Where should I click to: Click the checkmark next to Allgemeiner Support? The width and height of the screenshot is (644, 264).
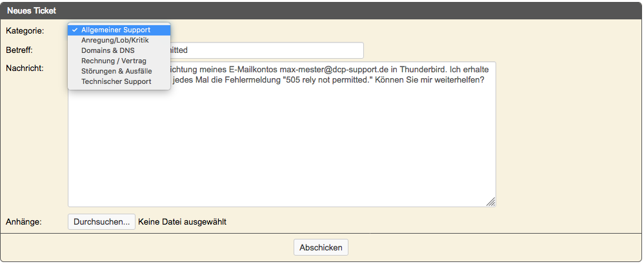coord(75,30)
